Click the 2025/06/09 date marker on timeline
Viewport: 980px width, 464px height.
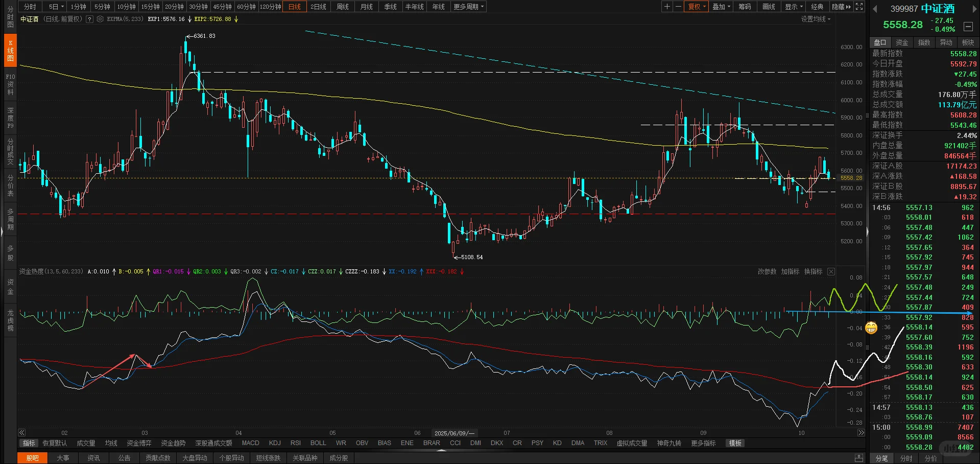click(454, 433)
